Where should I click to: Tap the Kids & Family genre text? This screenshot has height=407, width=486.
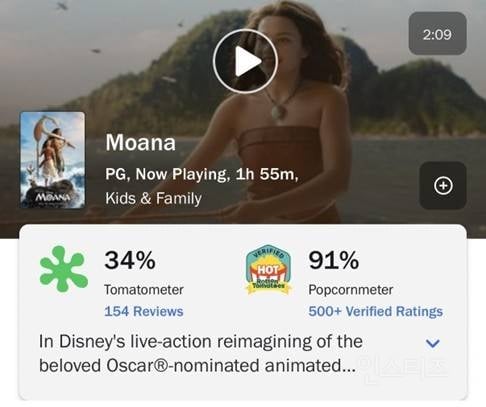[153, 198]
